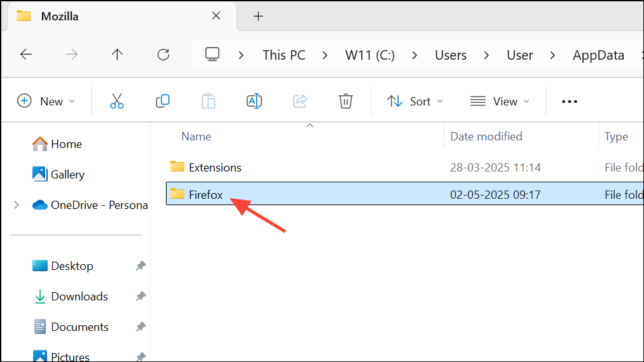Close the Mozilla tab
The height and width of the screenshot is (362, 644).
coord(216,16)
